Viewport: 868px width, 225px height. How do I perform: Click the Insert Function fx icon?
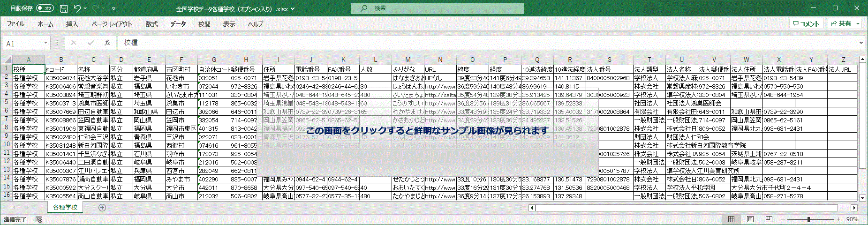tap(107, 43)
